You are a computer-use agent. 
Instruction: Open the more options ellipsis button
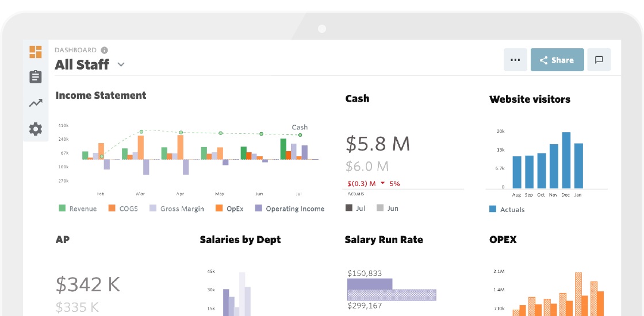(515, 60)
